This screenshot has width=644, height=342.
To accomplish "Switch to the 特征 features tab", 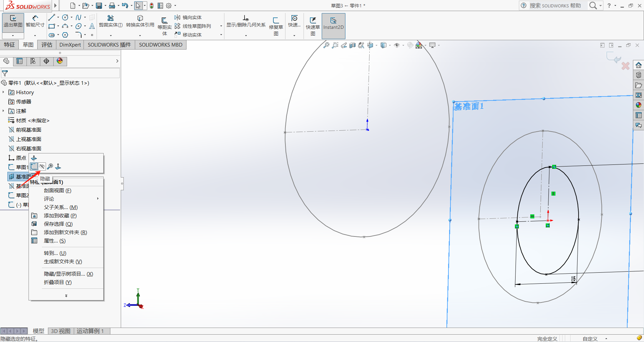I will click(x=9, y=45).
